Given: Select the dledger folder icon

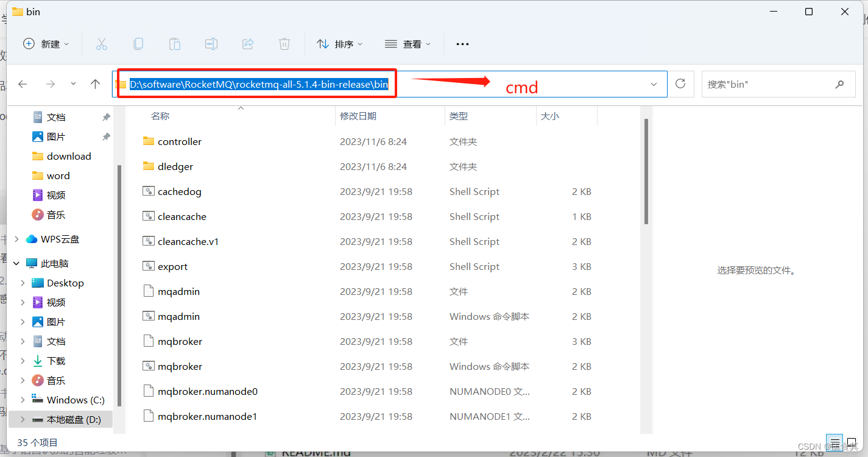Looking at the screenshot, I should pos(149,166).
